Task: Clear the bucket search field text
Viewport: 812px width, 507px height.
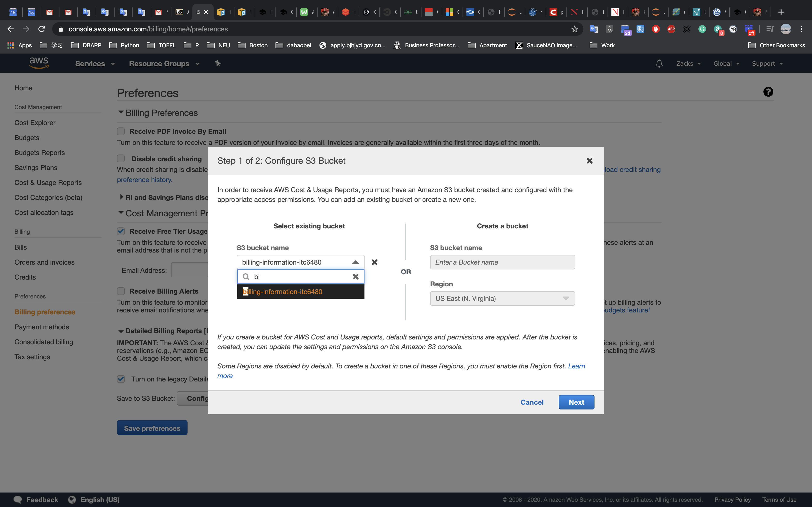Action: point(356,277)
